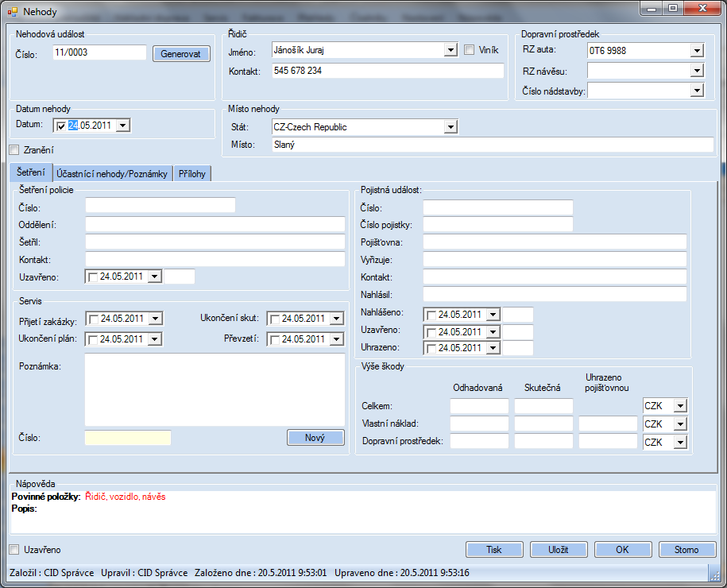Check the Uhrazeno date checkbox

[x=431, y=348]
